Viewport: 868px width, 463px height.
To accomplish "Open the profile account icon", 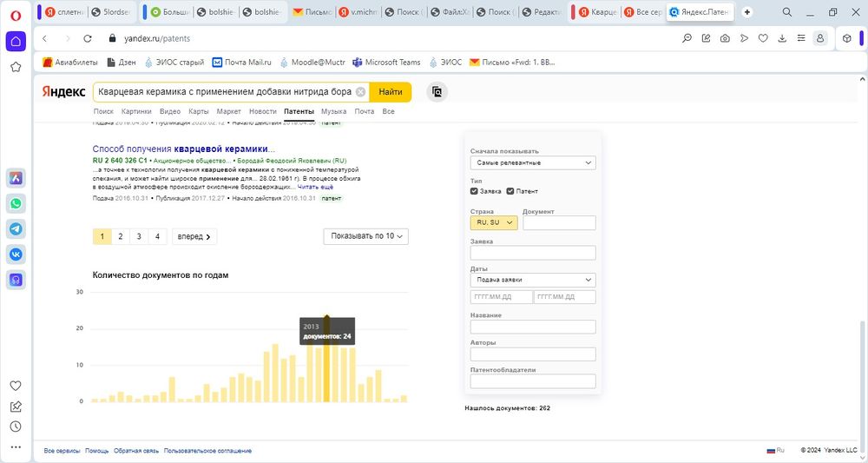I will (820, 38).
